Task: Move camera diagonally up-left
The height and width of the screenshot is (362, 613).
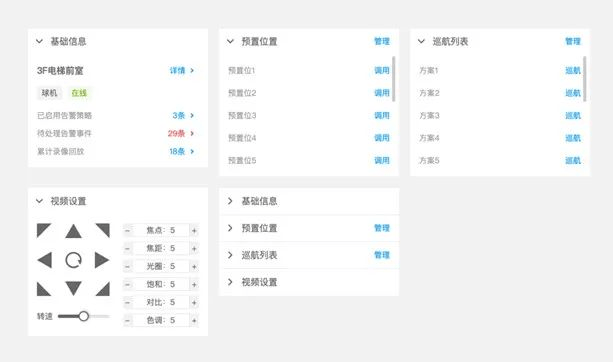Action: click(x=43, y=230)
